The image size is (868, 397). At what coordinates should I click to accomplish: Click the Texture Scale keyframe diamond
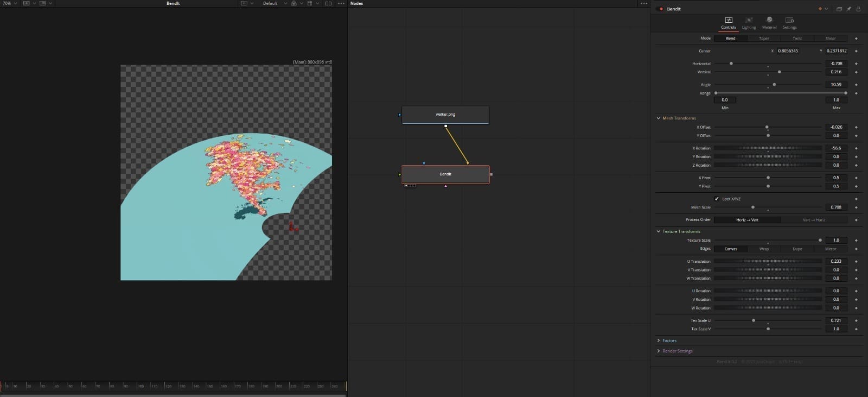[x=856, y=241]
